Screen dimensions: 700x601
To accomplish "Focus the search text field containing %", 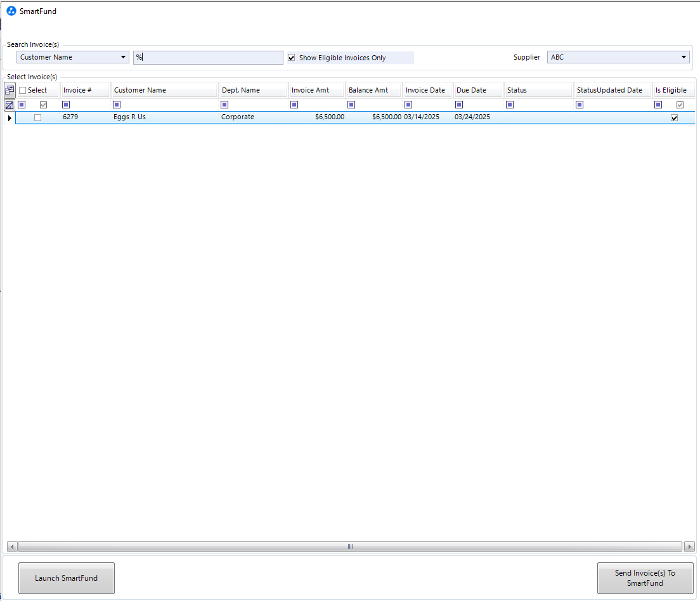I will tap(208, 57).
